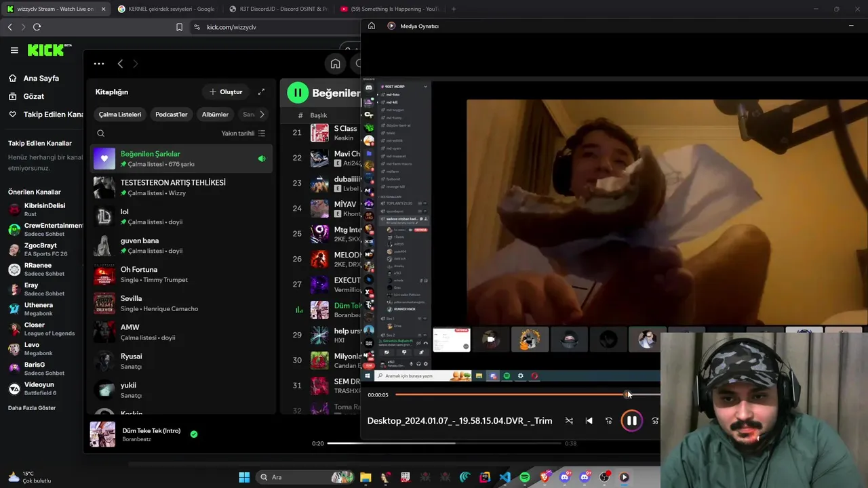Viewport: 868px width, 488px height.
Task: Open Visual Studio Code from taskbar
Action: [505, 477]
